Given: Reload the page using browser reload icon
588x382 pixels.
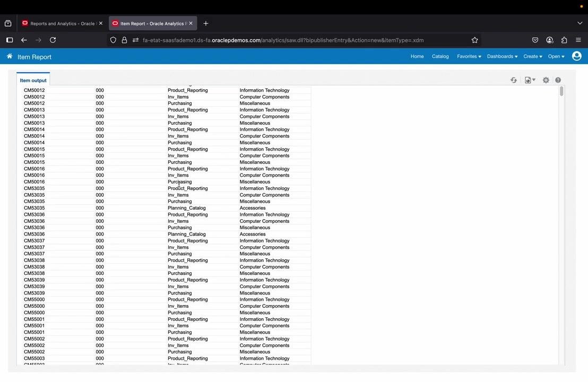Looking at the screenshot, I should 53,40.
